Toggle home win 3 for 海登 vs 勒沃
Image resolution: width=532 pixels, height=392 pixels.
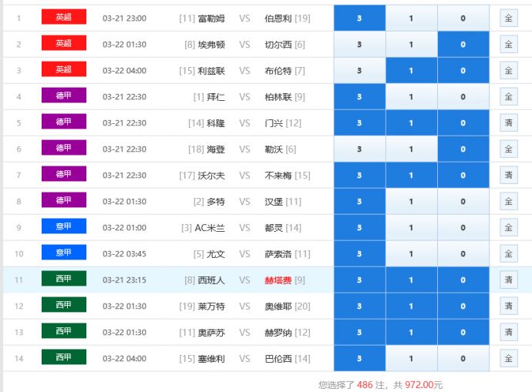(359, 149)
